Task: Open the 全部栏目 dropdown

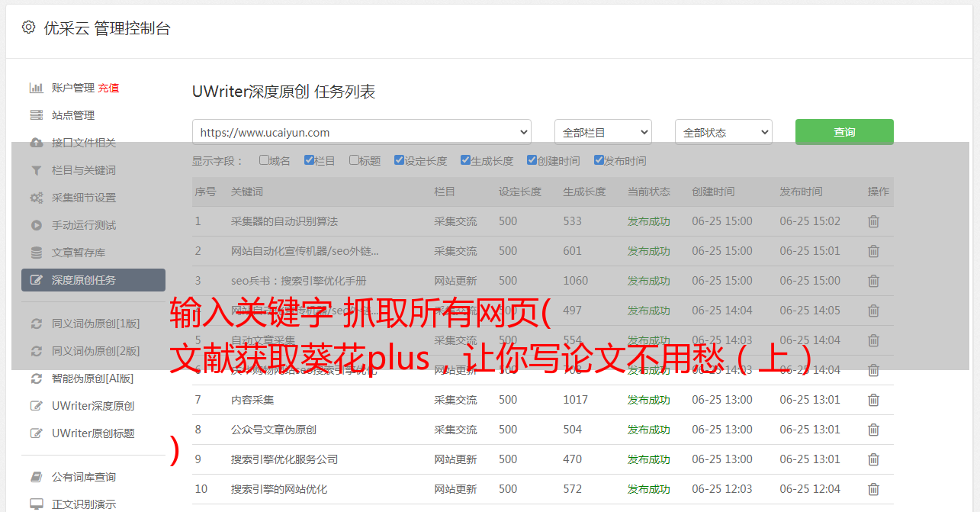Action: [602, 132]
